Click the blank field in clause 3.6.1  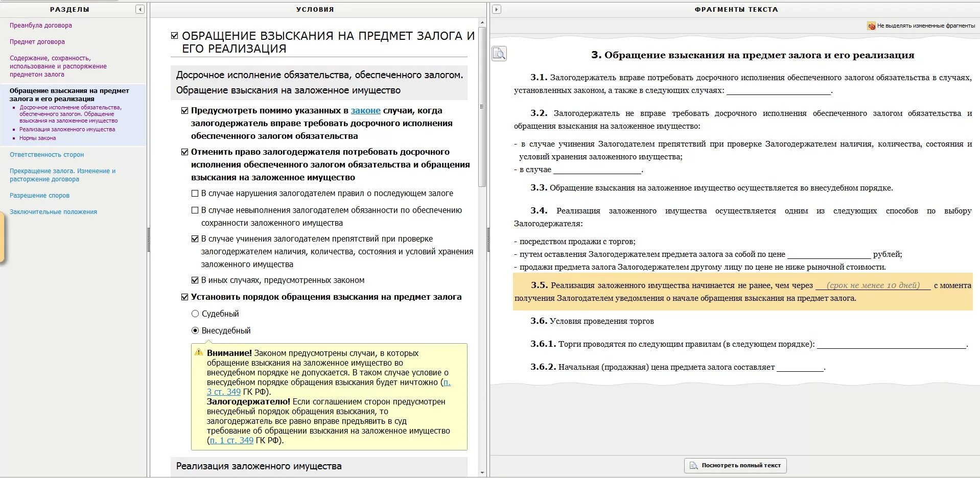891,344
